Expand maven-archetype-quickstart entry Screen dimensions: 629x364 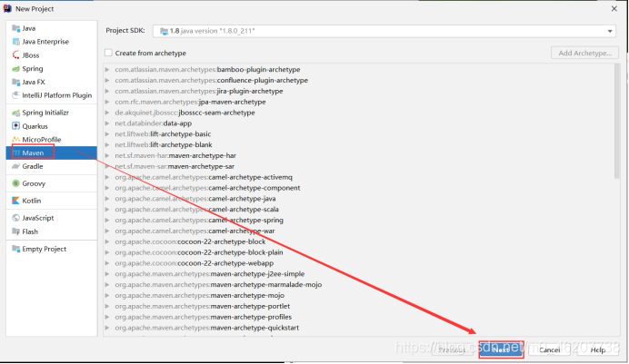pyautogui.click(x=107, y=328)
